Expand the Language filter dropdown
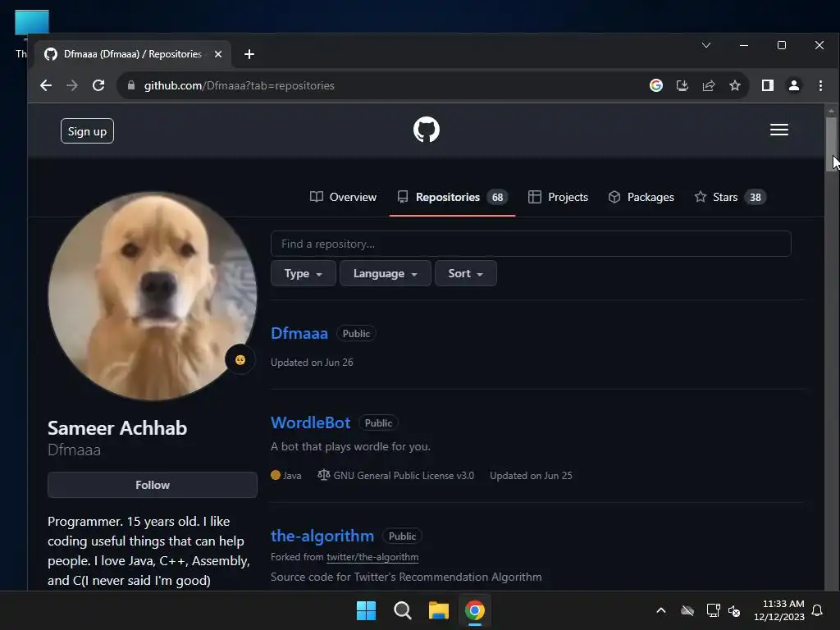The height and width of the screenshot is (630, 840). click(386, 273)
